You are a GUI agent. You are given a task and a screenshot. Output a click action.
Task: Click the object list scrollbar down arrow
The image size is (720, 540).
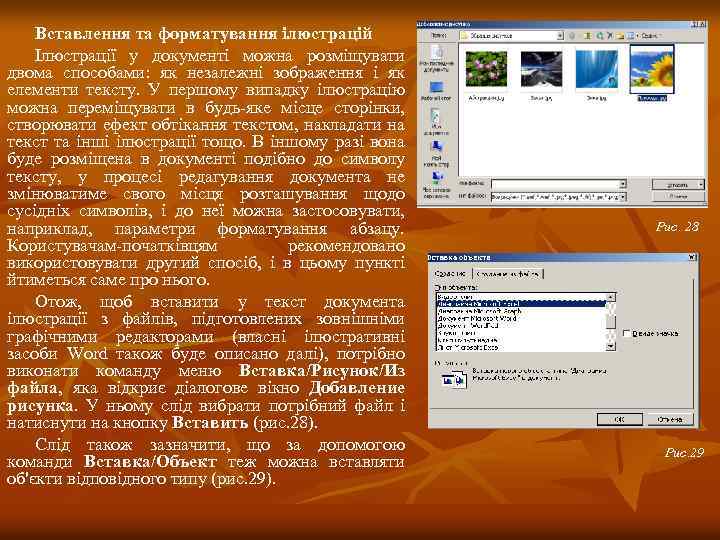click(x=610, y=347)
